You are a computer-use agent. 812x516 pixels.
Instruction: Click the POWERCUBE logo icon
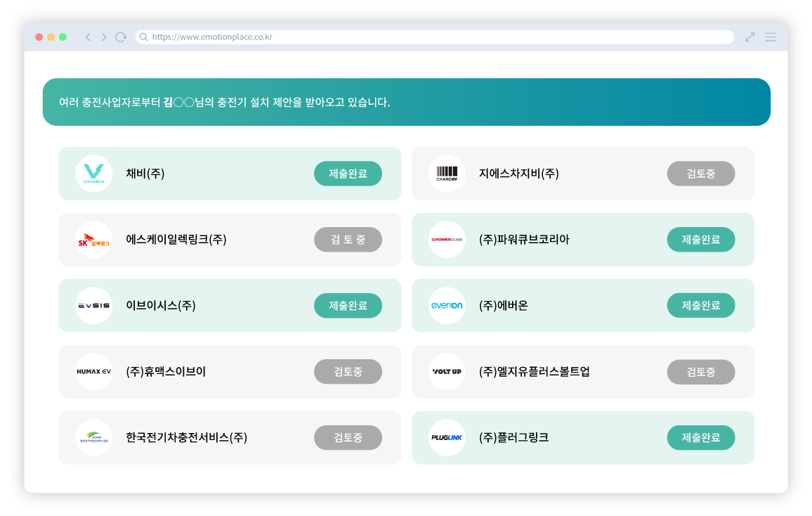(447, 239)
